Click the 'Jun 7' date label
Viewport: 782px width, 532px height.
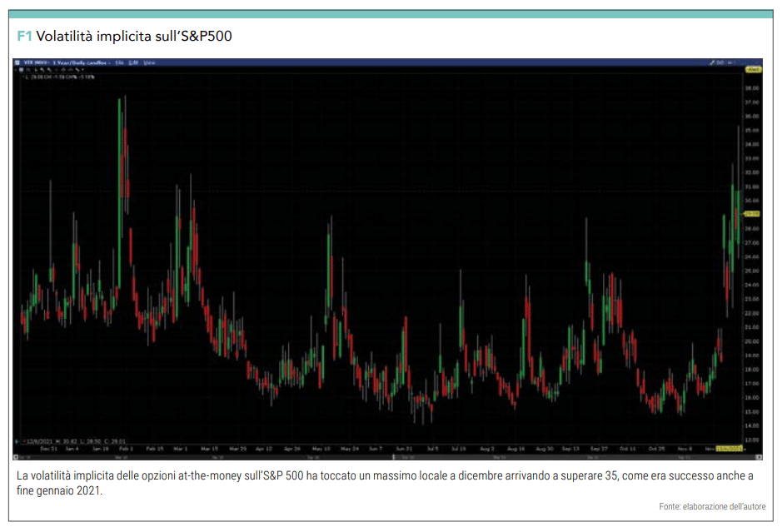(x=376, y=449)
